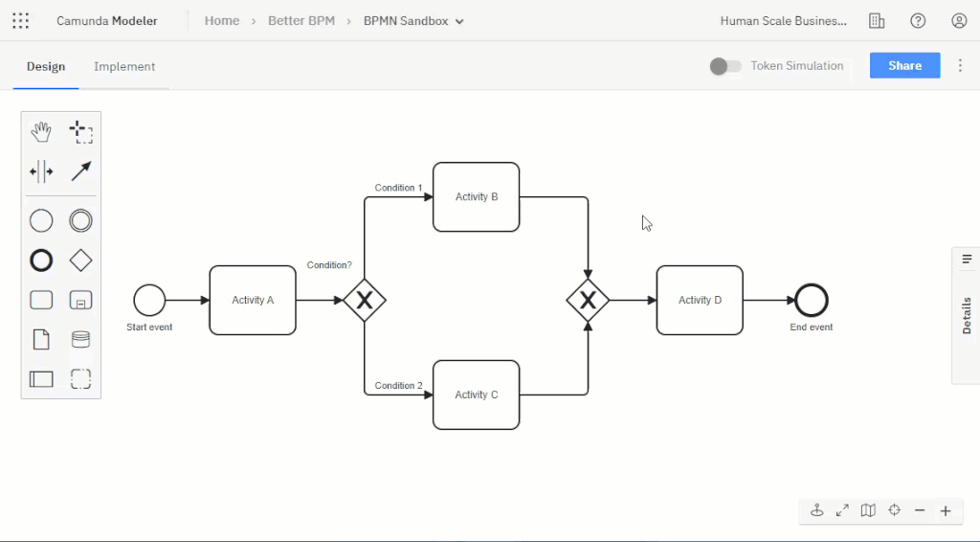Activate the Lasso selection tool
This screenshot has width=980, height=542.
[81, 132]
